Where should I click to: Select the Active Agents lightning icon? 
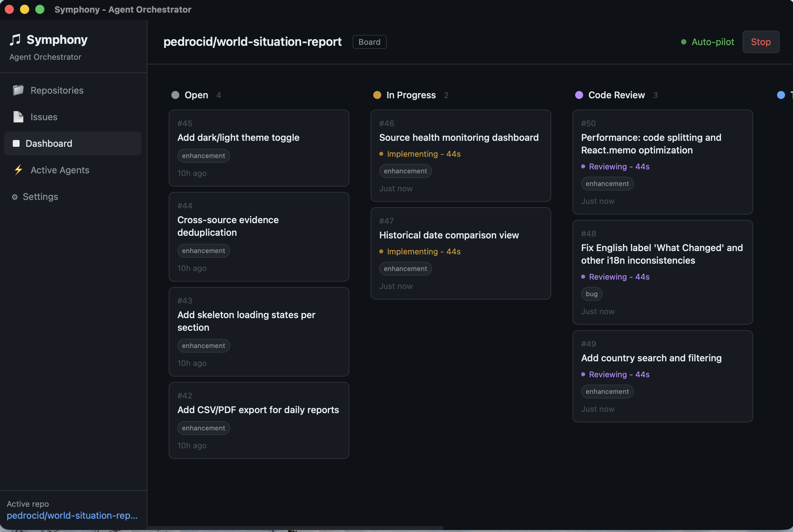pos(18,170)
